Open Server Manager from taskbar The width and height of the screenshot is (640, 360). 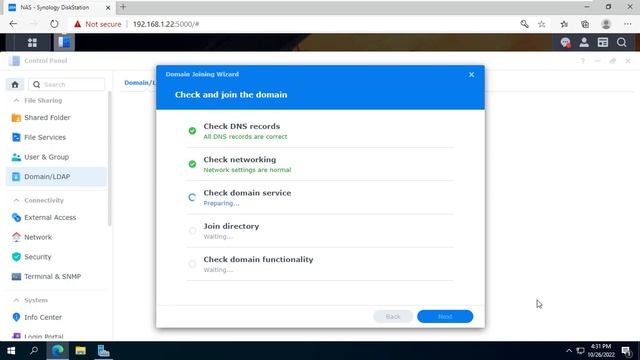click(x=103, y=351)
